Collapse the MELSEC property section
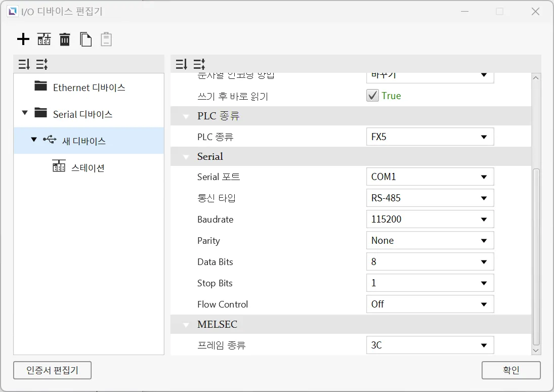 [x=187, y=325]
